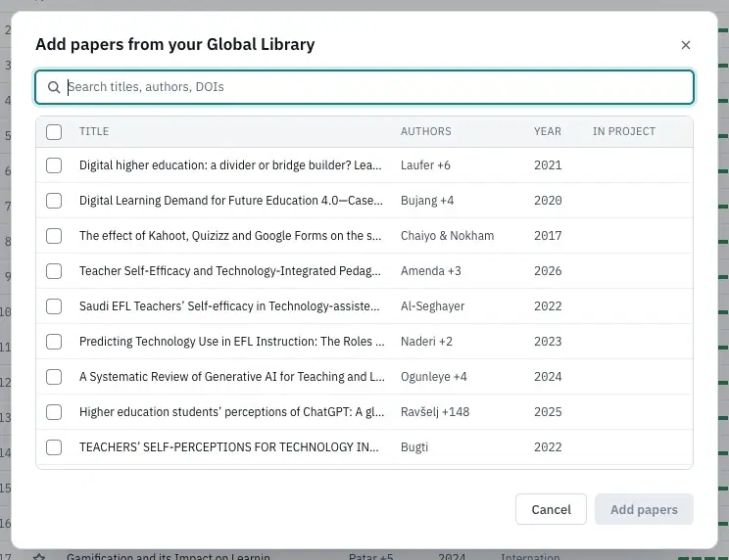Click title 'Digital higher education: a divider...'

(230, 165)
